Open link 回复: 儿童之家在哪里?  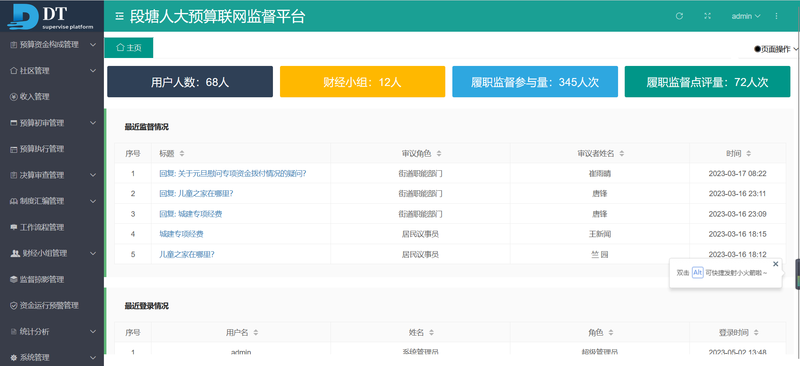tap(196, 193)
